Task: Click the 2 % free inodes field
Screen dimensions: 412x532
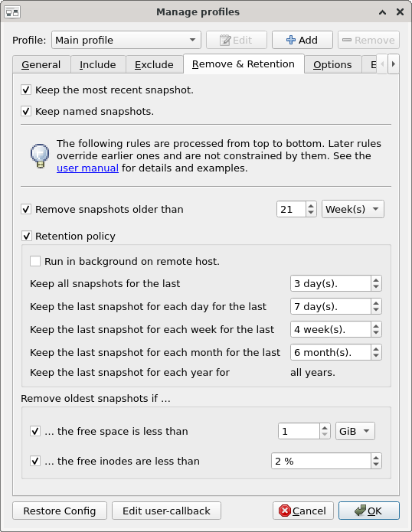Action: coord(321,461)
